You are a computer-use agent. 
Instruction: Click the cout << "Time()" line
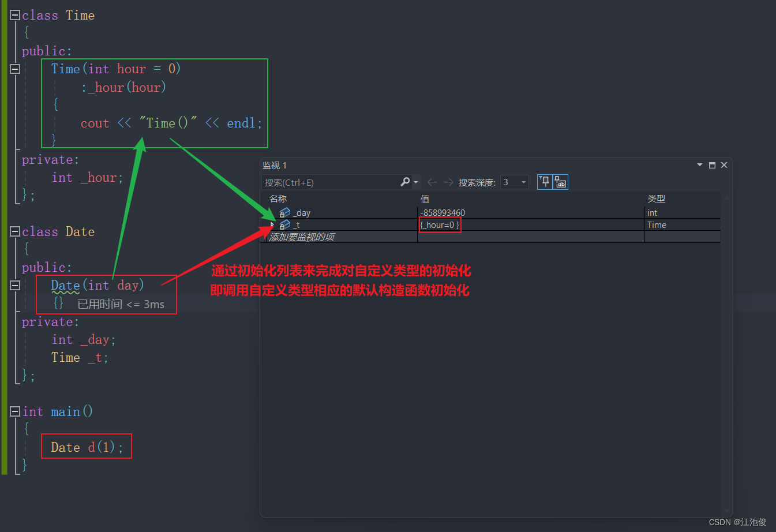[171, 123]
